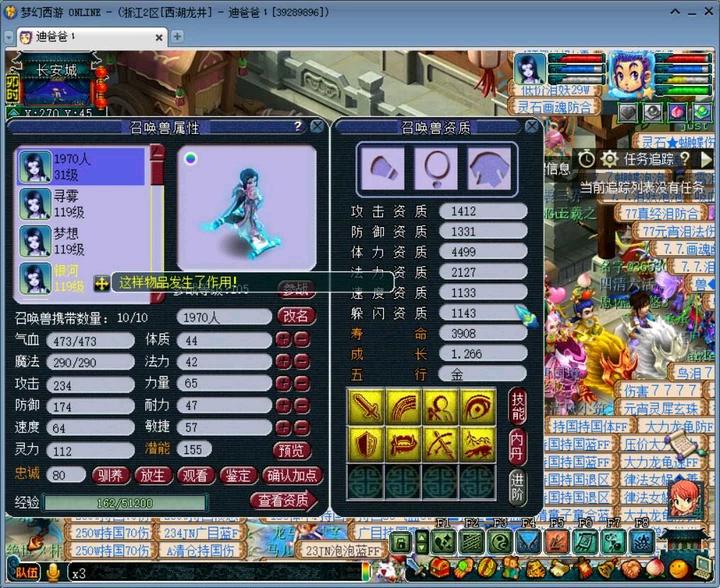
Task: Click the red gem status icon
Action: click(x=677, y=112)
